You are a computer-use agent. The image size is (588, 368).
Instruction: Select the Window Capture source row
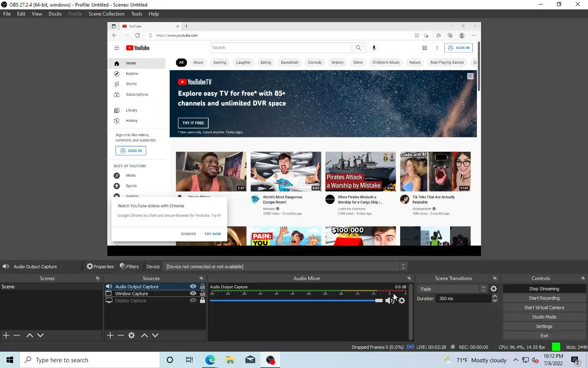point(155,294)
